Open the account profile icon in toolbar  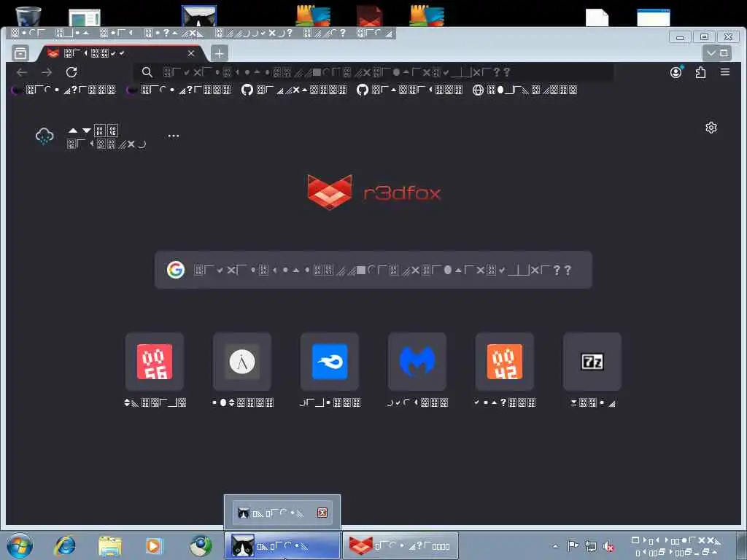pyautogui.click(x=676, y=72)
